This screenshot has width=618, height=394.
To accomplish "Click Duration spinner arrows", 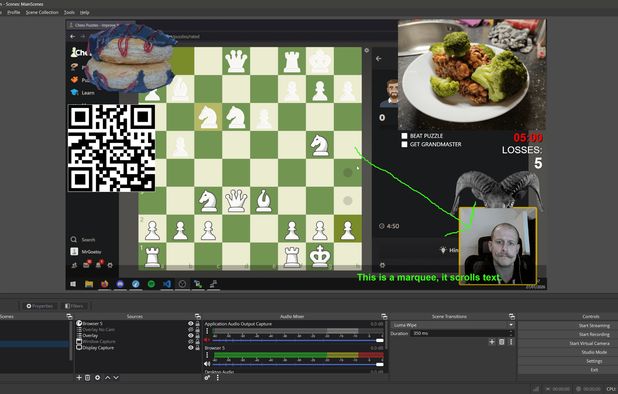I will [x=511, y=333].
